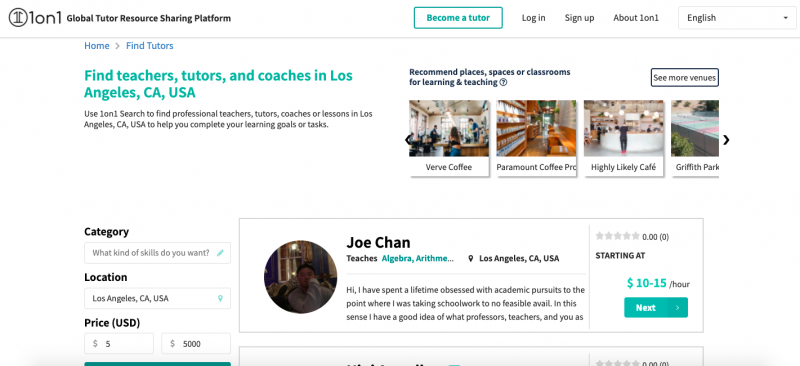Click Next button on Joe Chan card
The height and width of the screenshot is (366, 800).
pos(656,307)
